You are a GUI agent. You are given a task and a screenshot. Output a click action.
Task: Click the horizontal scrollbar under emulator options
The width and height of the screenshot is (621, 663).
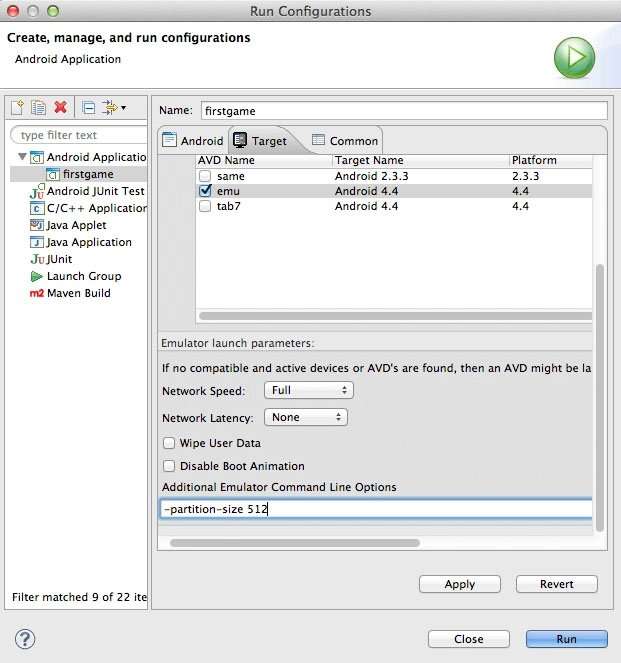point(295,543)
